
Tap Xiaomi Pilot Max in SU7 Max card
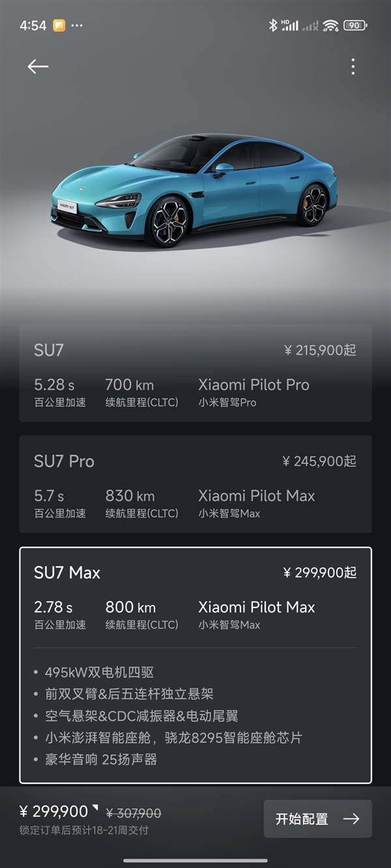click(x=257, y=607)
